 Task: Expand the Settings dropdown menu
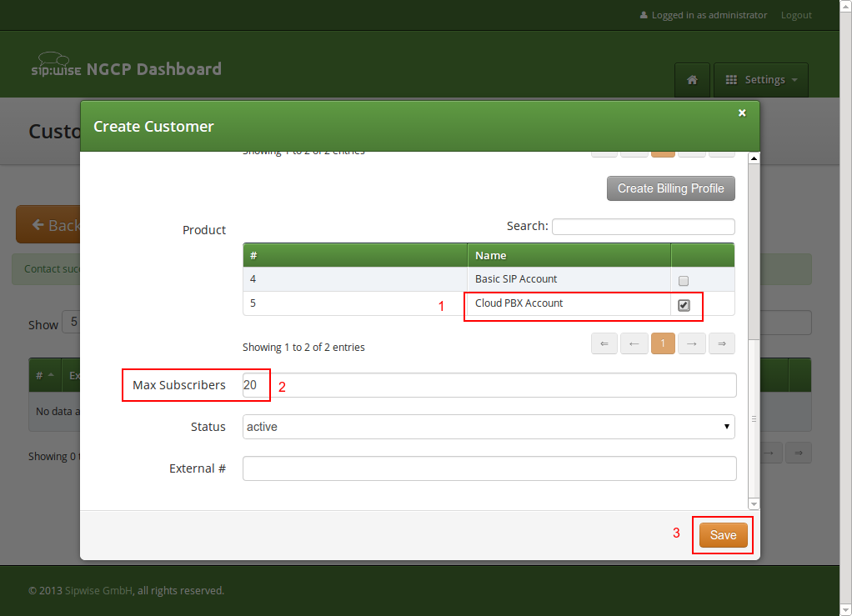(760, 79)
